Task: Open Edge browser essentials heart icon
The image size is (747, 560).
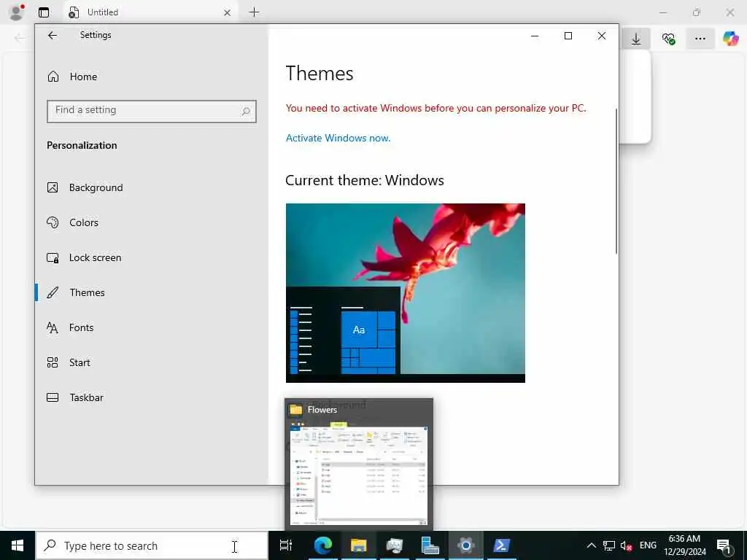Action: [x=668, y=39]
